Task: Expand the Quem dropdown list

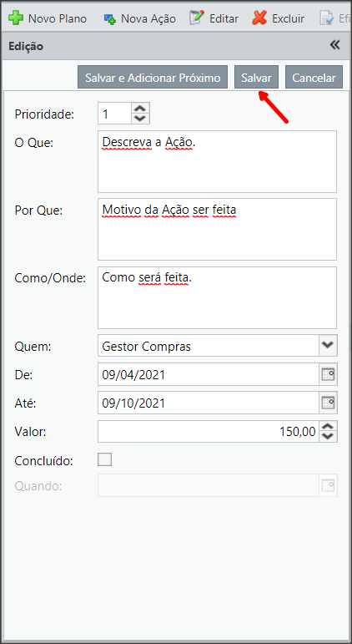Action: [x=328, y=346]
